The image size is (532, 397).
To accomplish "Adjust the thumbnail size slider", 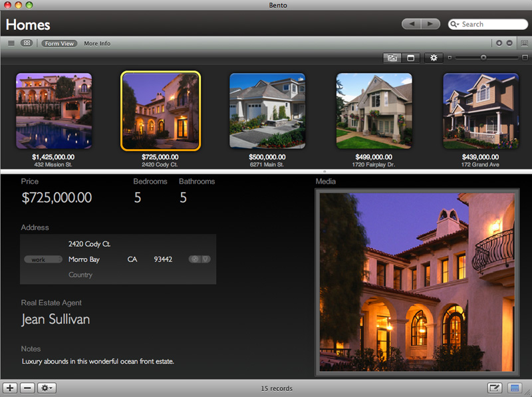I will (483, 58).
